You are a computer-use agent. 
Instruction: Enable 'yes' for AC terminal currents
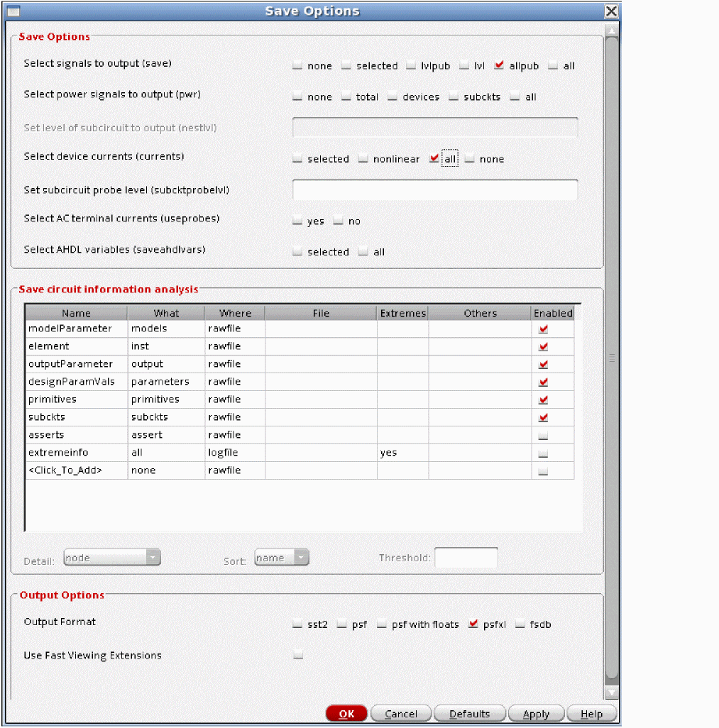pyautogui.click(x=297, y=221)
